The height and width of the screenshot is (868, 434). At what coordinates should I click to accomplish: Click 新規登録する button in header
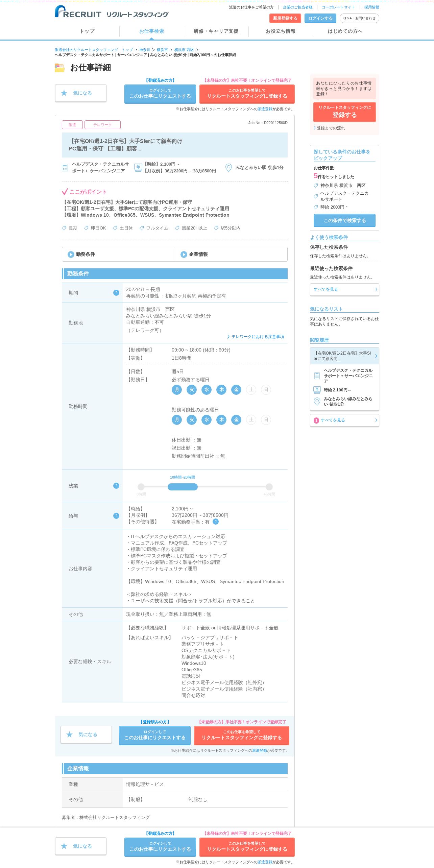pyautogui.click(x=285, y=18)
